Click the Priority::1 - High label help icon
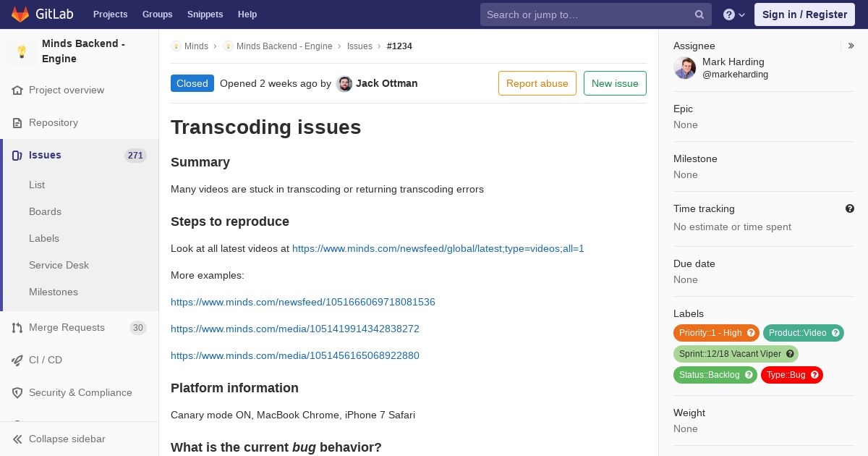This screenshot has width=868, height=456. (x=751, y=333)
